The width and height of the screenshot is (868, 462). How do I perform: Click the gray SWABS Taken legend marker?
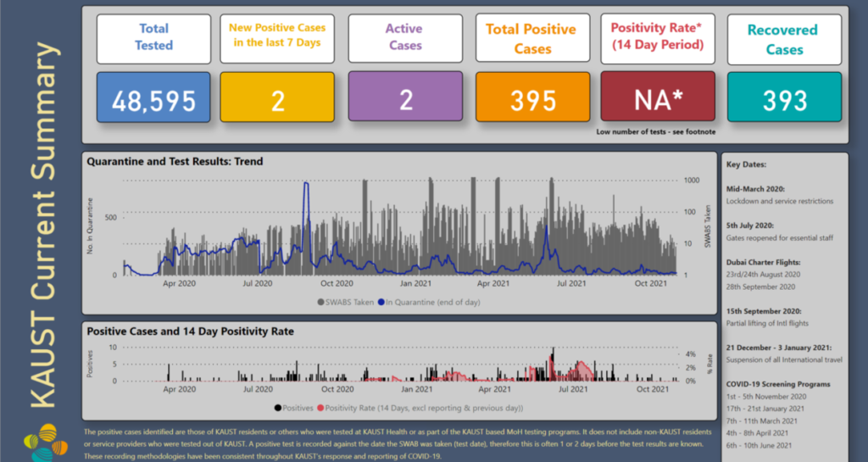tap(320, 302)
